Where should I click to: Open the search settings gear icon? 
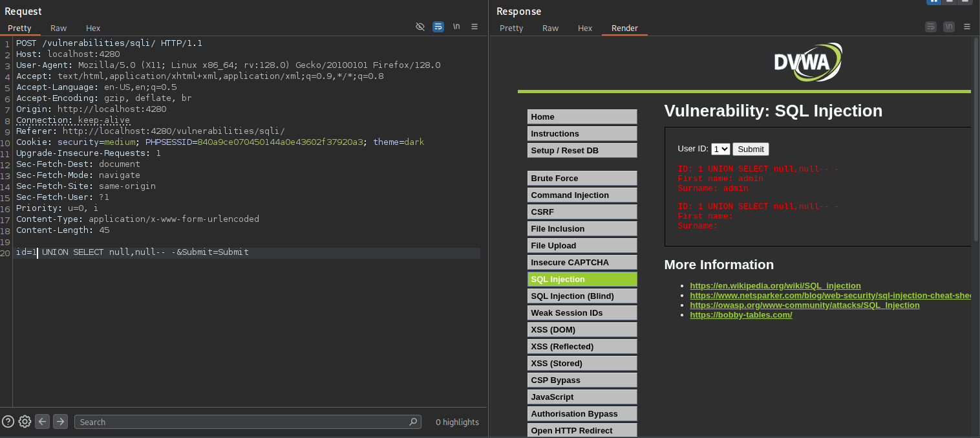coord(25,421)
